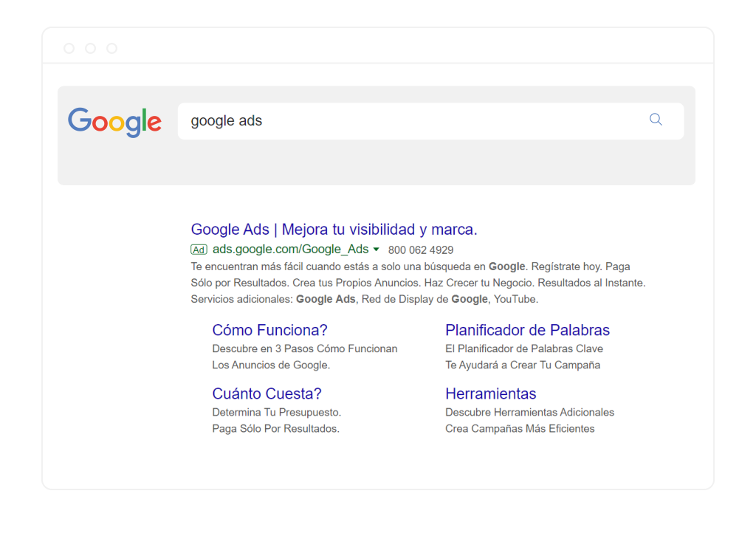Click text 'Descubre Herramientas Adicionales'

click(x=530, y=412)
